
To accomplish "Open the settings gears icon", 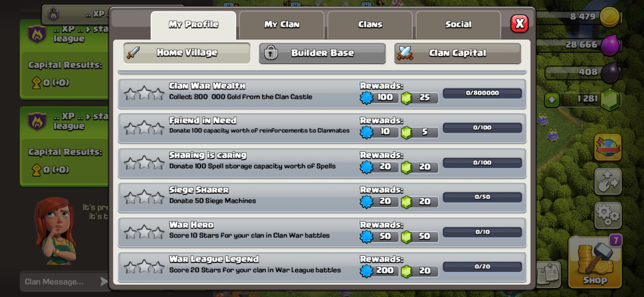I will [608, 215].
